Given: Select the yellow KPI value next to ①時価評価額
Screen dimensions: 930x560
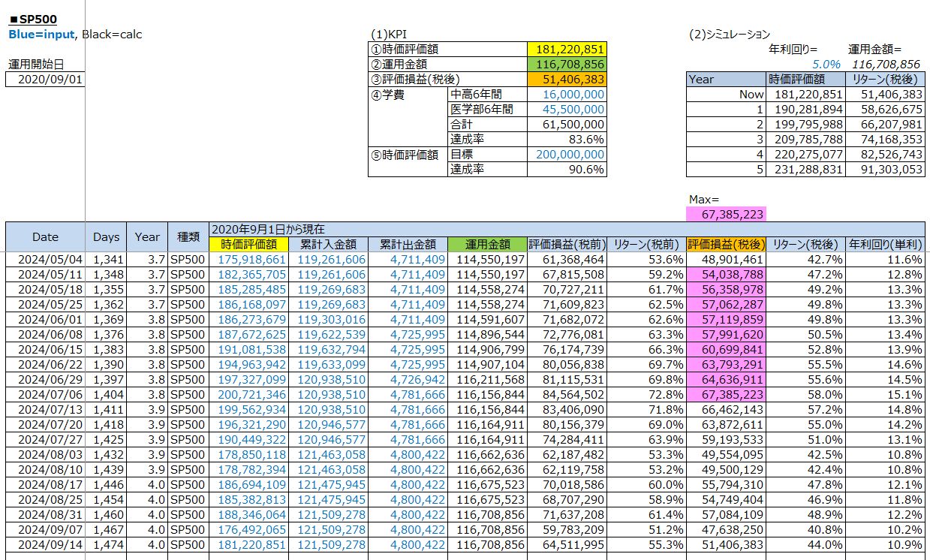Looking at the screenshot, I should coord(567,49).
